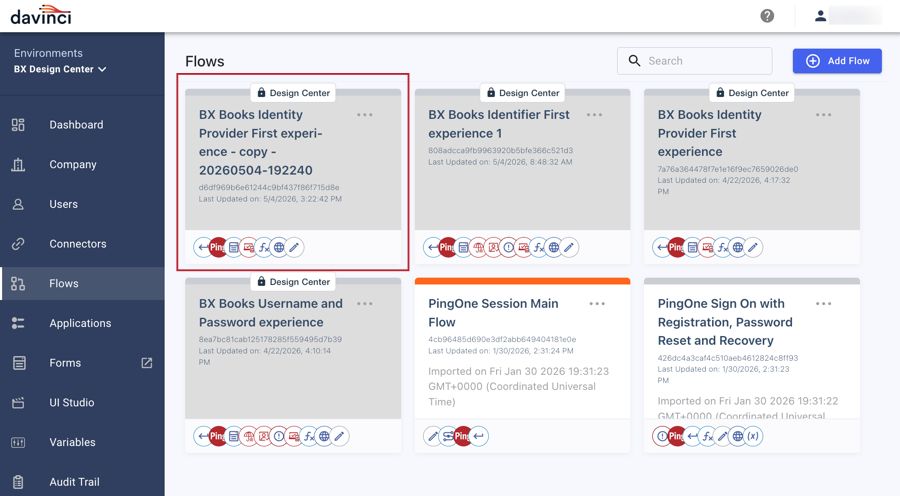The width and height of the screenshot is (900, 496).
Task: Click flow-switch connector icon on PingOne Session Main Flow
Action: click(x=448, y=436)
